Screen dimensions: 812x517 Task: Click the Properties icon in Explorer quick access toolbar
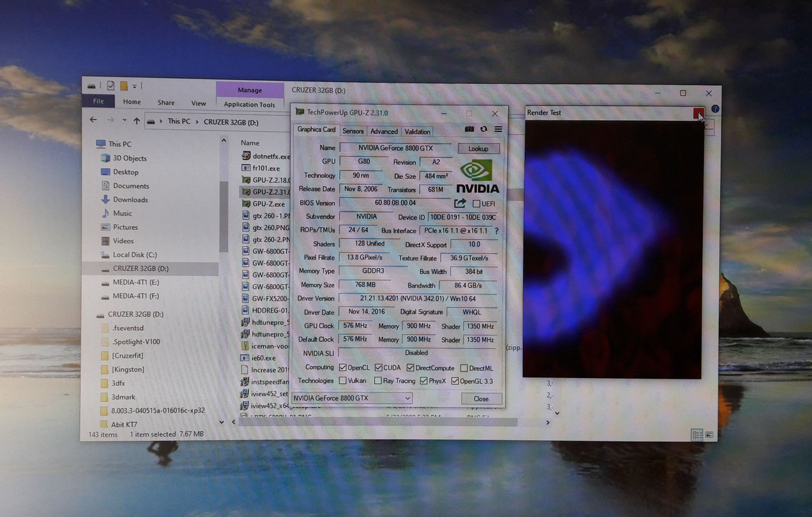click(110, 85)
